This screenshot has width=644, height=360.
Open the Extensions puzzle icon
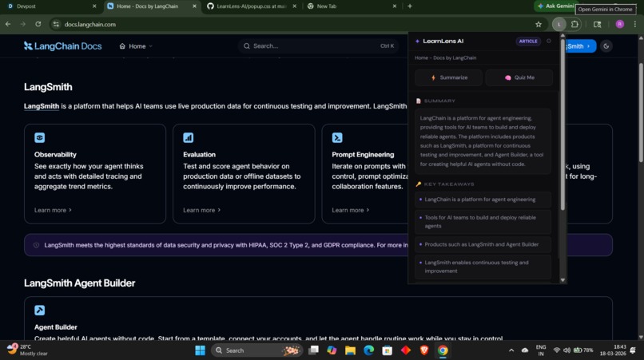(574, 24)
